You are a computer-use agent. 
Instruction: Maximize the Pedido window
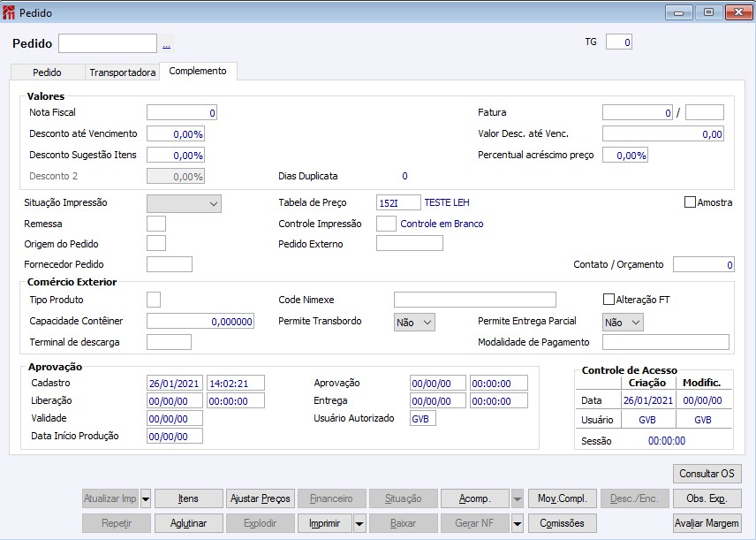click(707, 12)
